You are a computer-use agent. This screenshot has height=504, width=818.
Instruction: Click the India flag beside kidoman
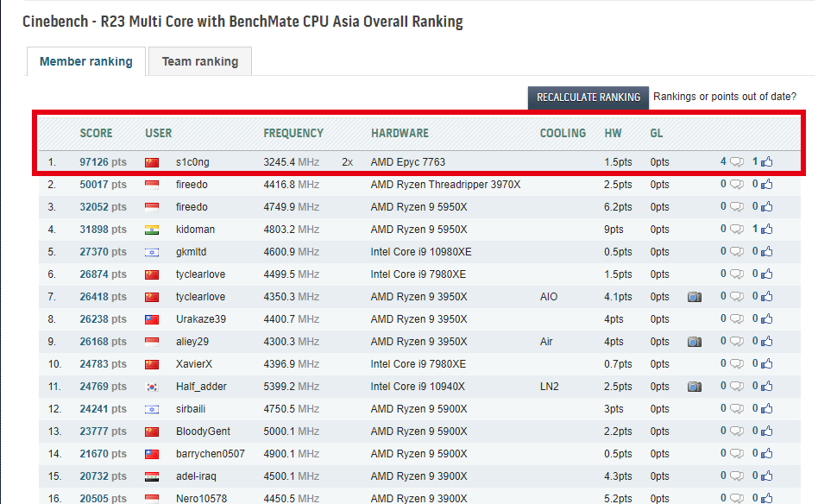pos(152,230)
